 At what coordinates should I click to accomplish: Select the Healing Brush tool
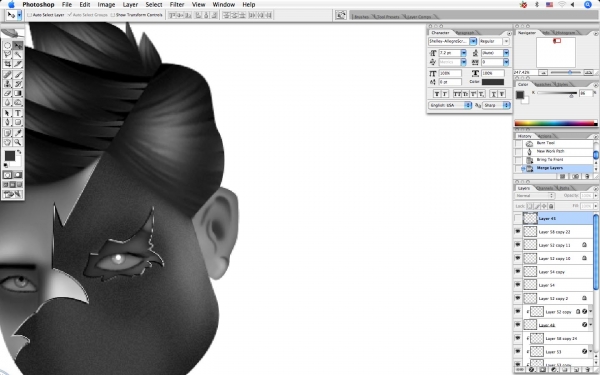tap(7, 75)
